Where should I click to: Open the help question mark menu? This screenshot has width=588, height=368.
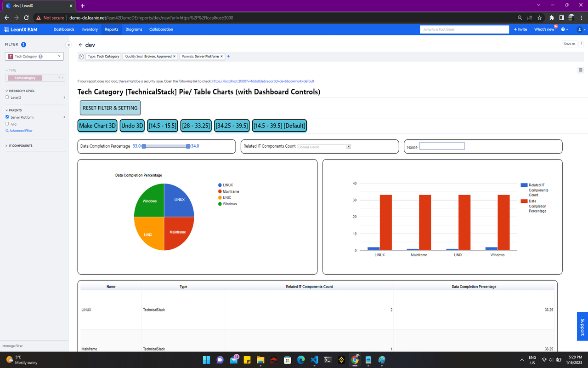tap(565, 29)
